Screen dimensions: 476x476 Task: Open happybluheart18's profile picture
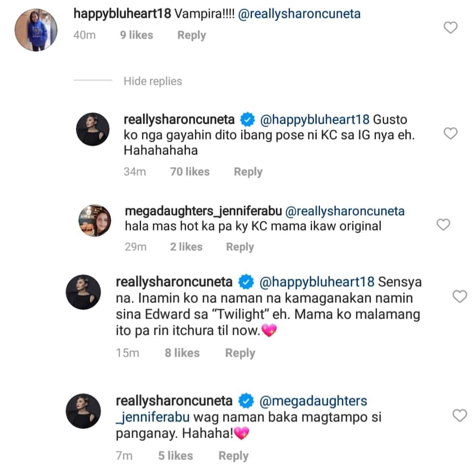pos(36,30)
